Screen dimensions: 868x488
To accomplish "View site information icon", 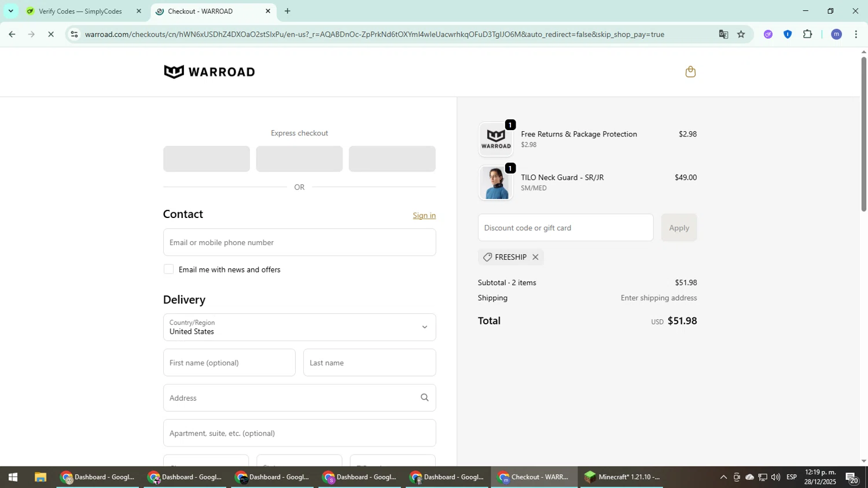I will (73, 34).
